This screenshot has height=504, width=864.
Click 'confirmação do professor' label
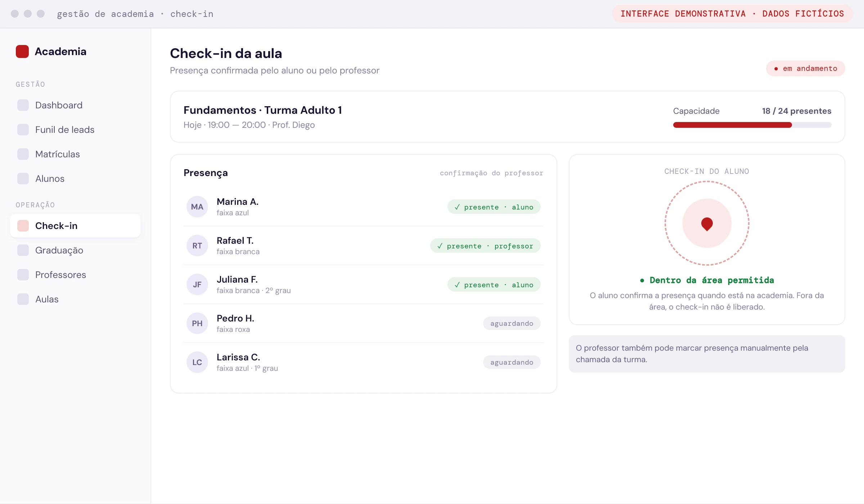point(491,173)
